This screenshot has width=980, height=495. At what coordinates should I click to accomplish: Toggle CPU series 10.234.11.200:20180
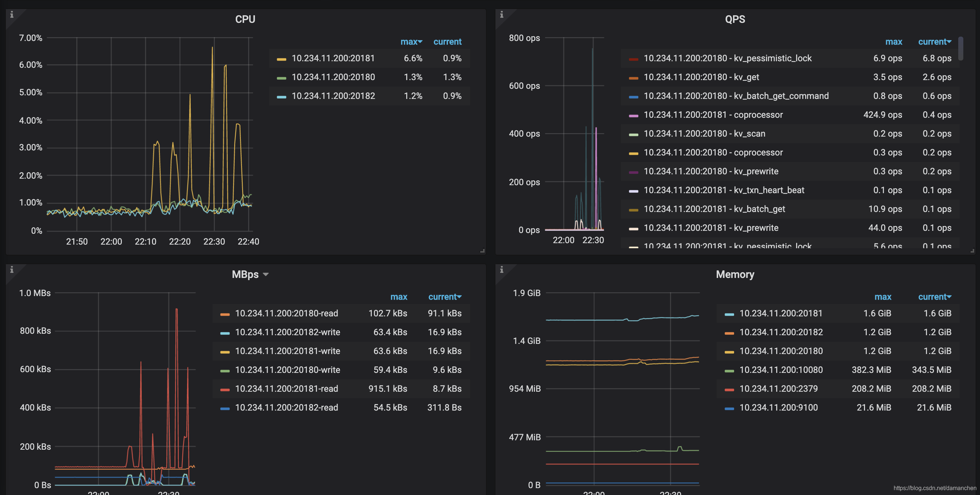(333, 77)
